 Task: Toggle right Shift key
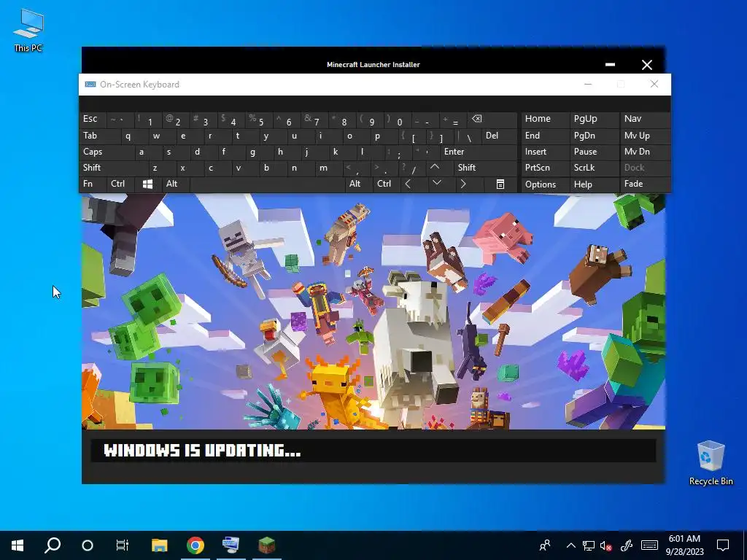click(485, 168)
